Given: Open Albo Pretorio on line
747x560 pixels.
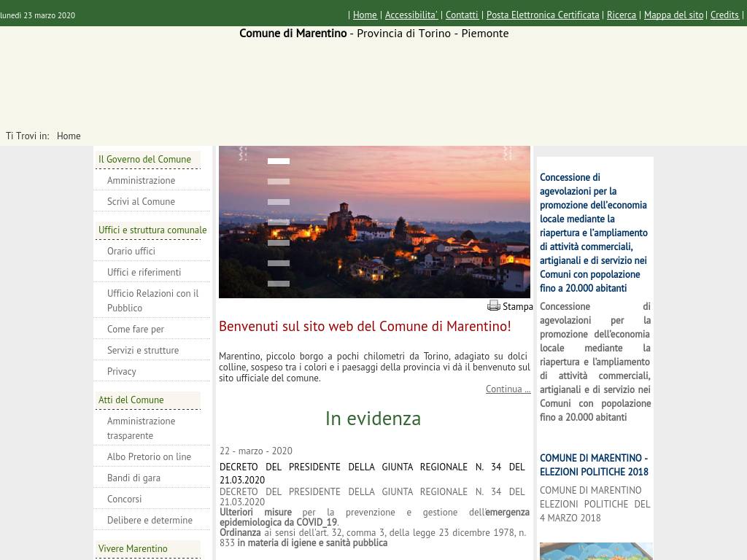Looking at the screenshot, I should click(x=149, y=456).
